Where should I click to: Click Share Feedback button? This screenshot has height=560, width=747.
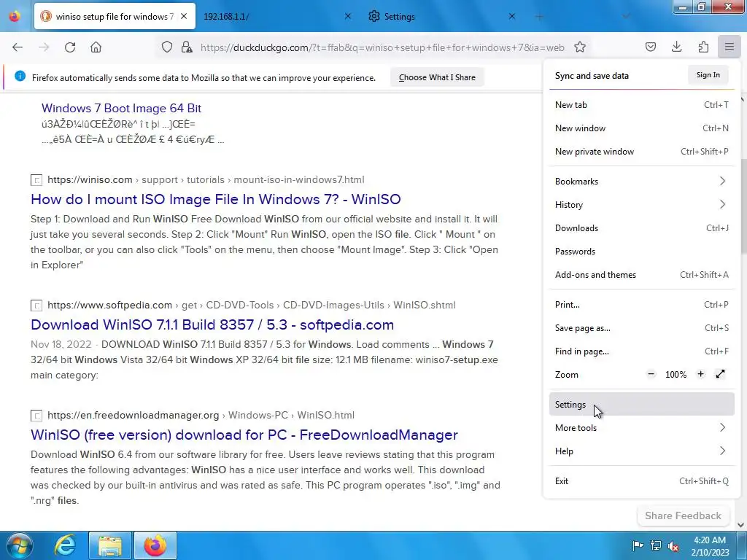(x=683, y=516)
